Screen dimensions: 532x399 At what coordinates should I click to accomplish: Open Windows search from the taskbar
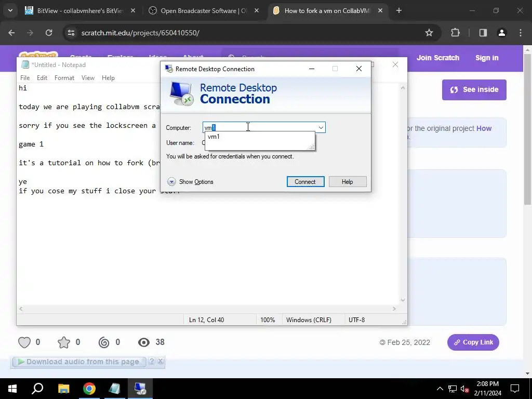(x=37, y=389)
